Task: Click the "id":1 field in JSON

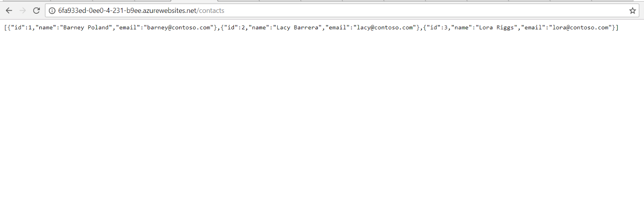Action: (21, 27)
